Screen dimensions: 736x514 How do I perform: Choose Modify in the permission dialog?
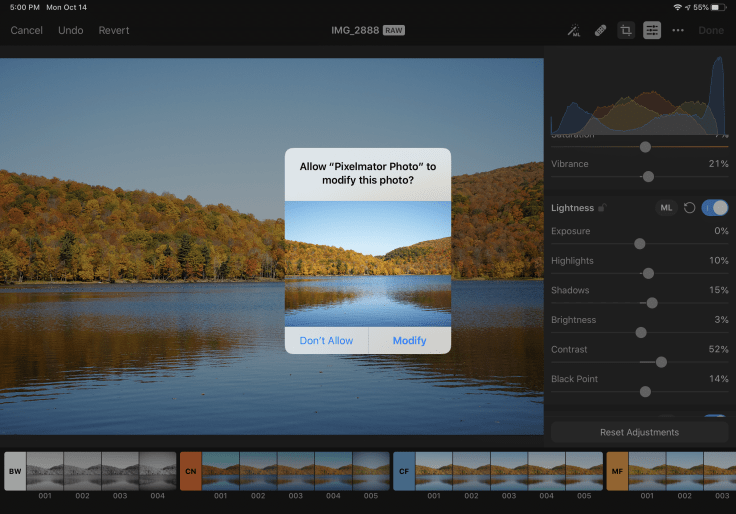point(409,340)
